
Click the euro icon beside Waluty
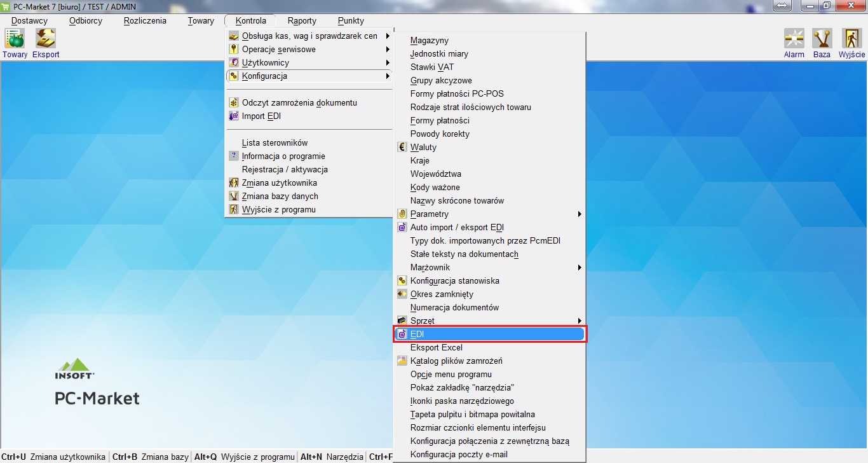pyautogui.click(x=402, y=148)
